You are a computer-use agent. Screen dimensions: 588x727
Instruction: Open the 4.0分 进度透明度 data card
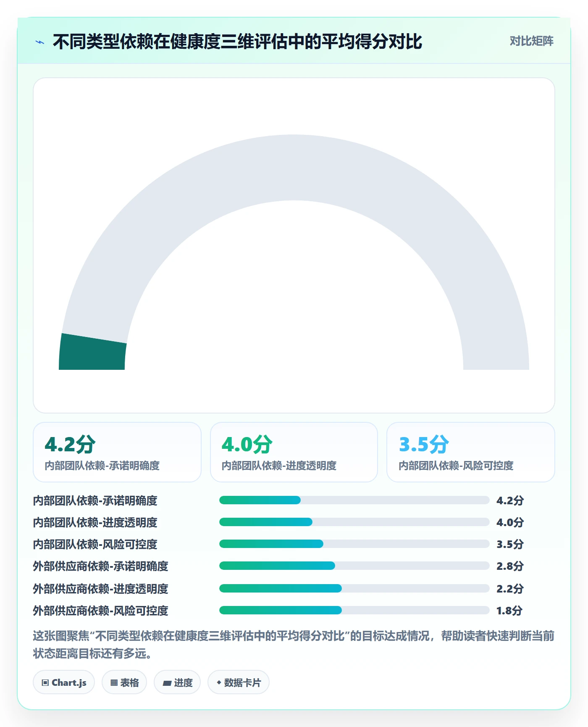tap(294, 452)
